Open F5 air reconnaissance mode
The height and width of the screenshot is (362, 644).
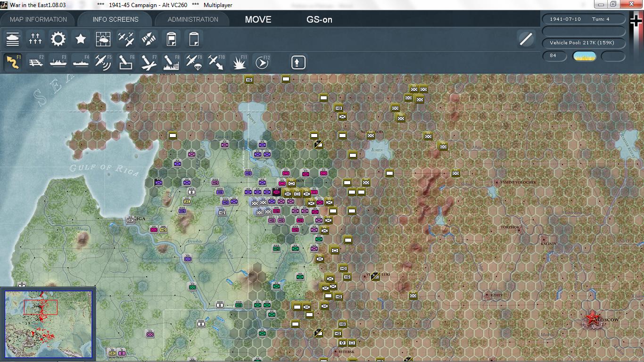(103, 62)
